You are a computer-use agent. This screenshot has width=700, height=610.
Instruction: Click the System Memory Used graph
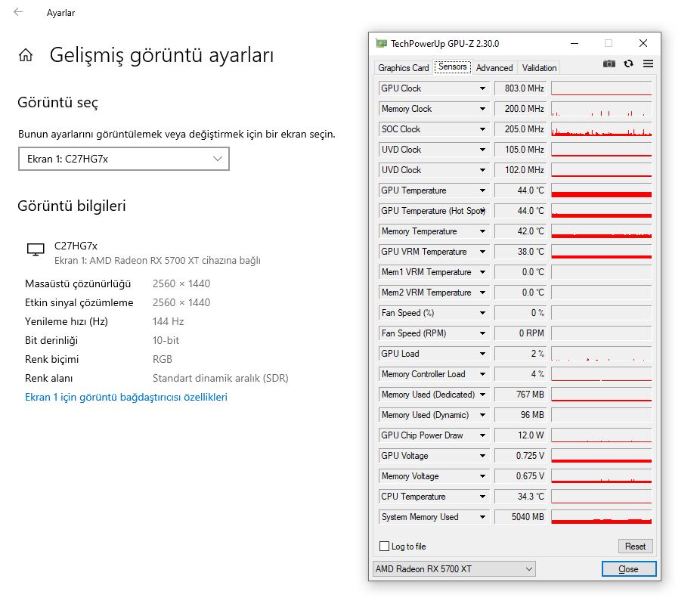[x=601, y=517]
